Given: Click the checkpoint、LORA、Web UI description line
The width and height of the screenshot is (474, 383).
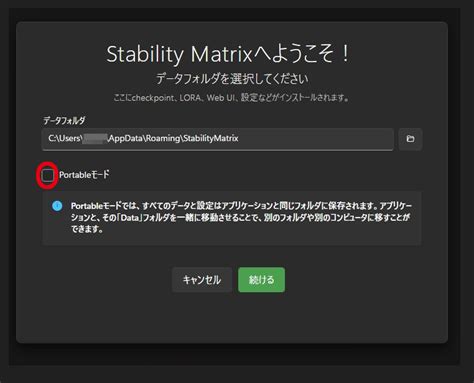Looking at the screenshot, I should tap(231, 98).
